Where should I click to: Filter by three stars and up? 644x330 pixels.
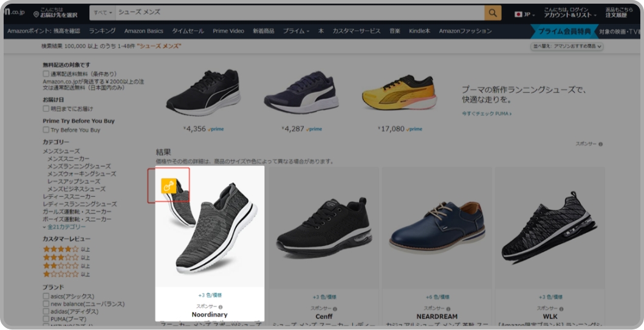click(66, 258)
